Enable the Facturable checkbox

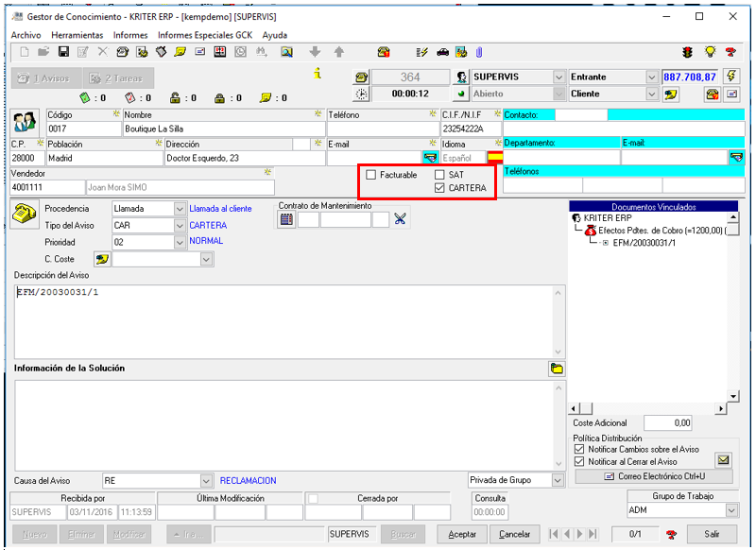tap(371, 175)
